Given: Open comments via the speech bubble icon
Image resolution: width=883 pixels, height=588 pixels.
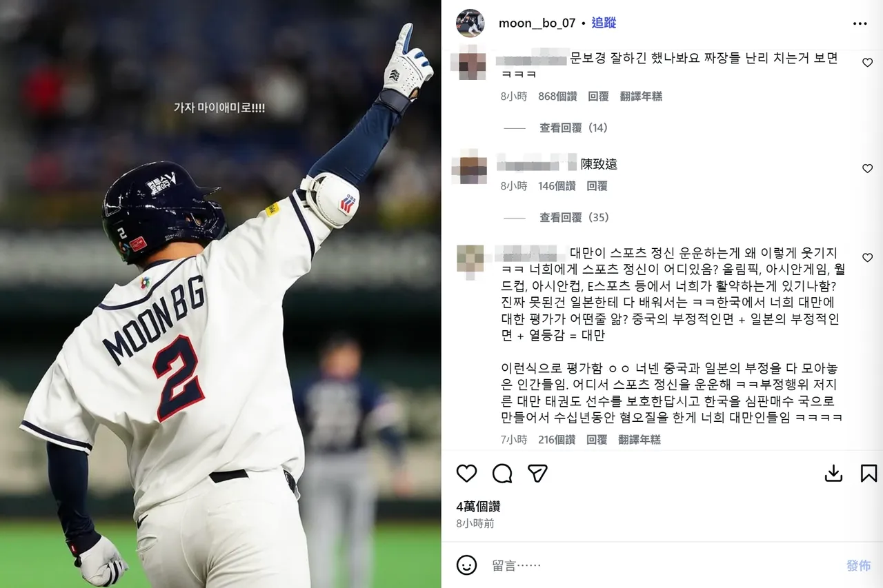Looking at the screenshot, I should 502,474.
